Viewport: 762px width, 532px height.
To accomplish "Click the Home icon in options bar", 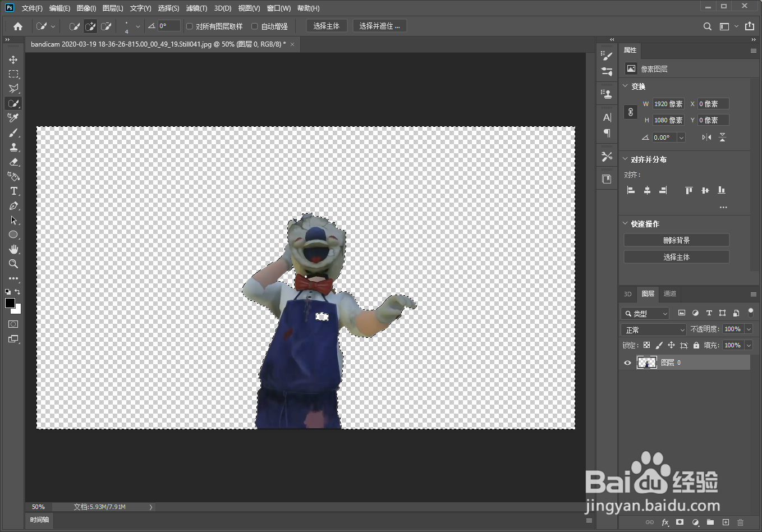I will point(18,26).
